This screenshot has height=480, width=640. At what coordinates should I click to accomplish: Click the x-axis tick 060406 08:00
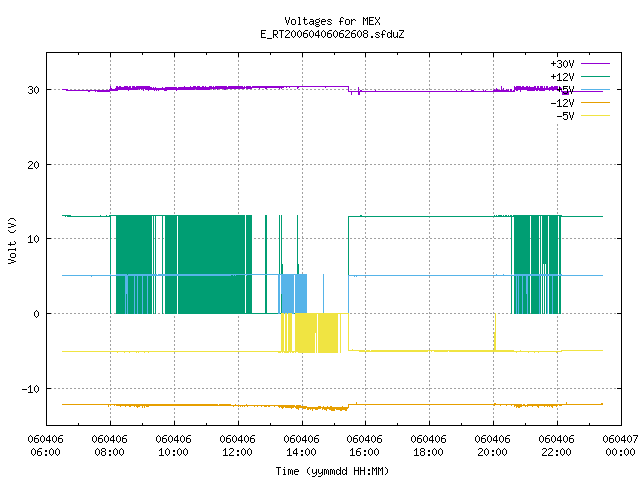click(x=109, y=446)
